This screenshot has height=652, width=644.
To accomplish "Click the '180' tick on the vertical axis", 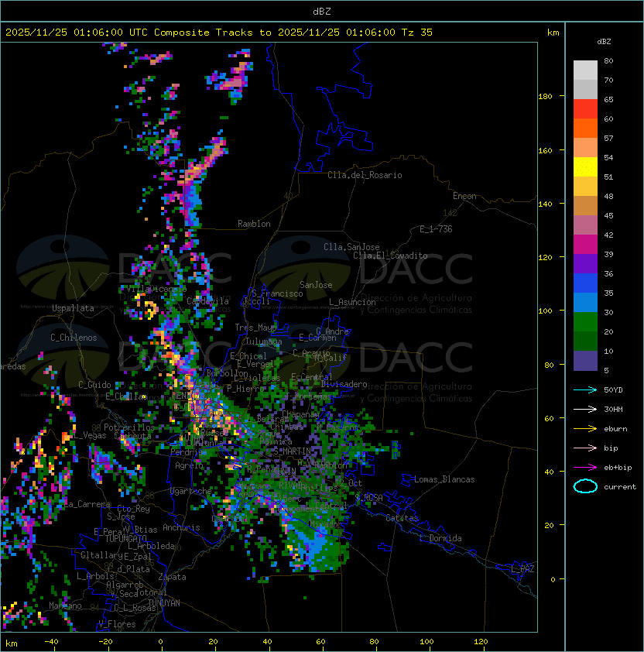I will (x=545, y=97).
